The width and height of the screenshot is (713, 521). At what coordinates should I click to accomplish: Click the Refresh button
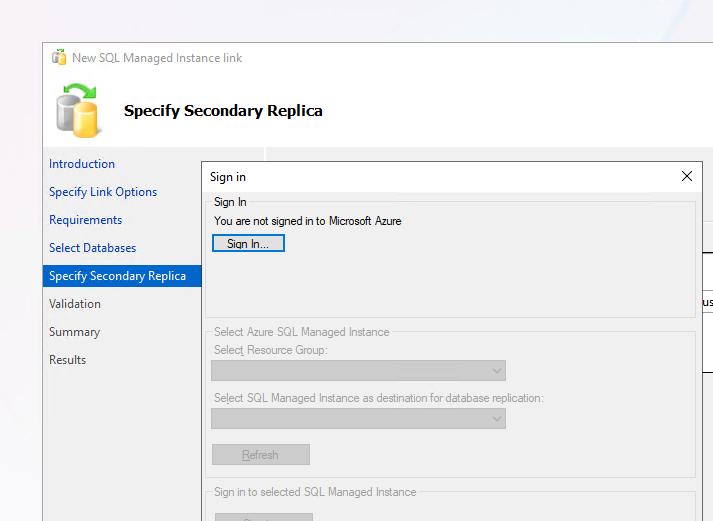click(261, 455)
